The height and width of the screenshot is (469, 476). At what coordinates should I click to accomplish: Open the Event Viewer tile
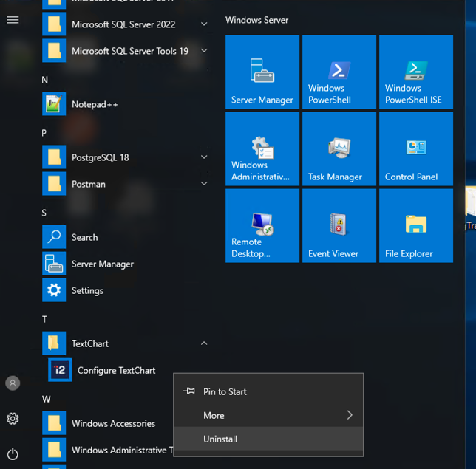point(339,225)
